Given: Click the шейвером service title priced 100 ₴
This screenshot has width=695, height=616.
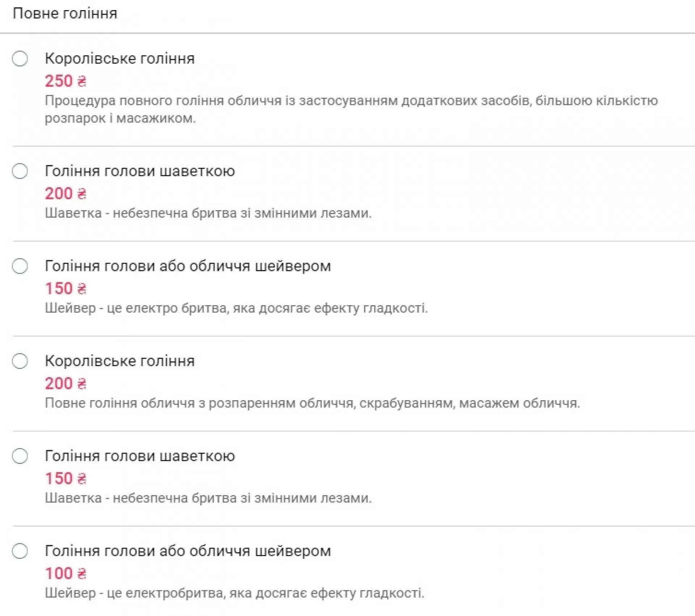Looking at the screenshot, I should (x=188, y=551).
